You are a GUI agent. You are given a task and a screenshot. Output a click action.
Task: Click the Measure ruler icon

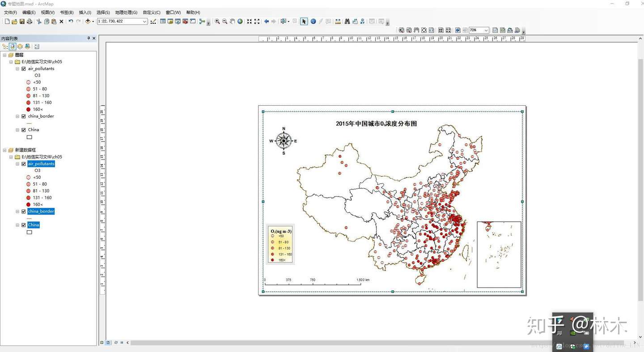338,21
